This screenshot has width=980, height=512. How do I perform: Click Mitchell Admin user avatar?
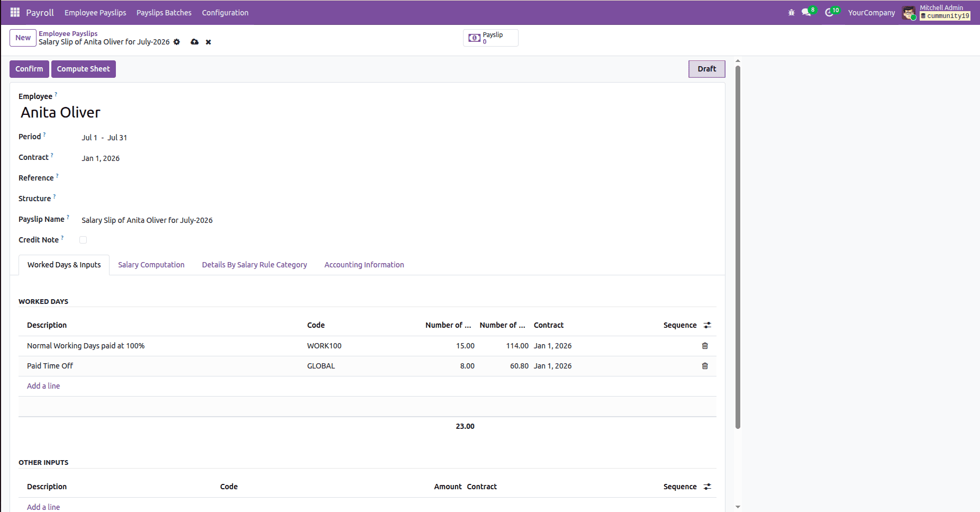click(x=909, y=13)
